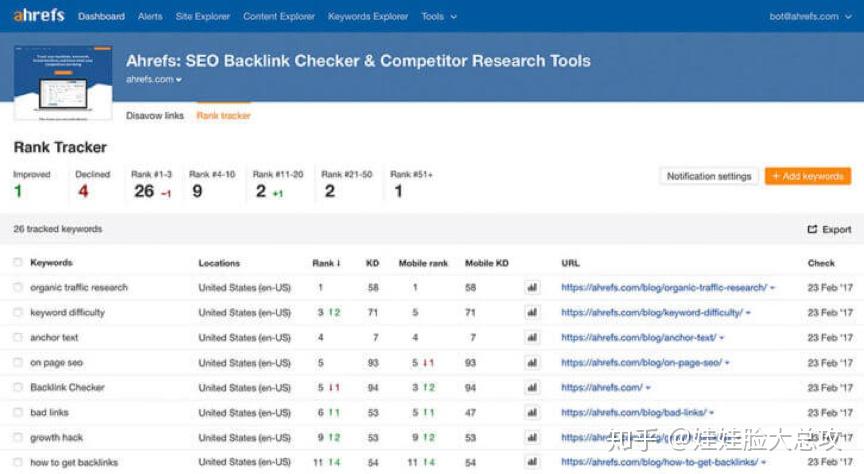
Task: Expand URL dropdown arrow for organic-traffic-research
Action: click(x=773, y=288)
